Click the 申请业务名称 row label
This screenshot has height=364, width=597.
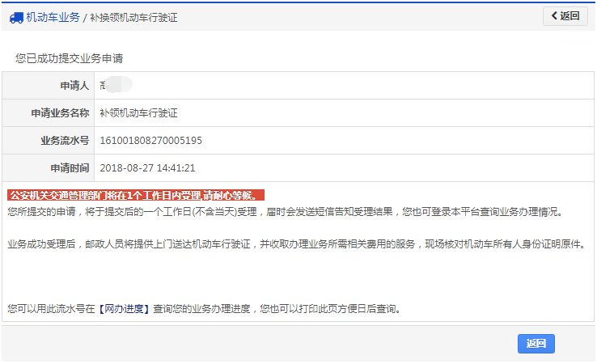pyautogui.click(x=60, y=113)
